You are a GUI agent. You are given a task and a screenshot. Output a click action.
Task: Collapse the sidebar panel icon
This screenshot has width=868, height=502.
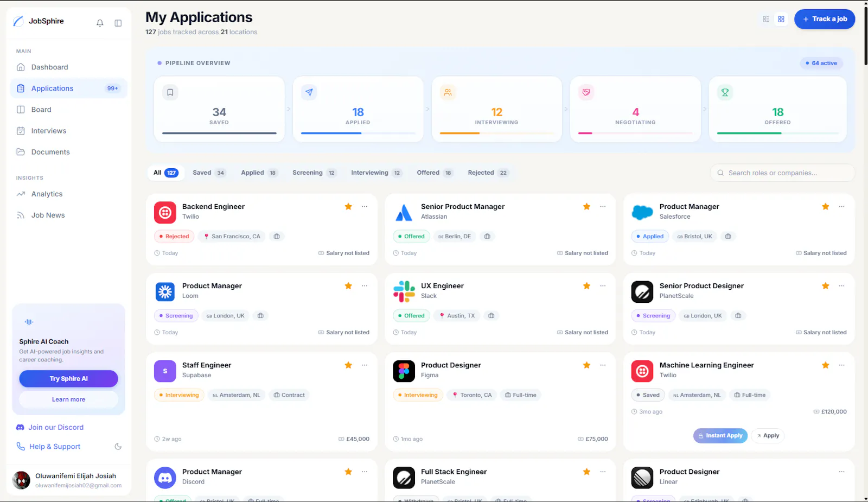118,23
